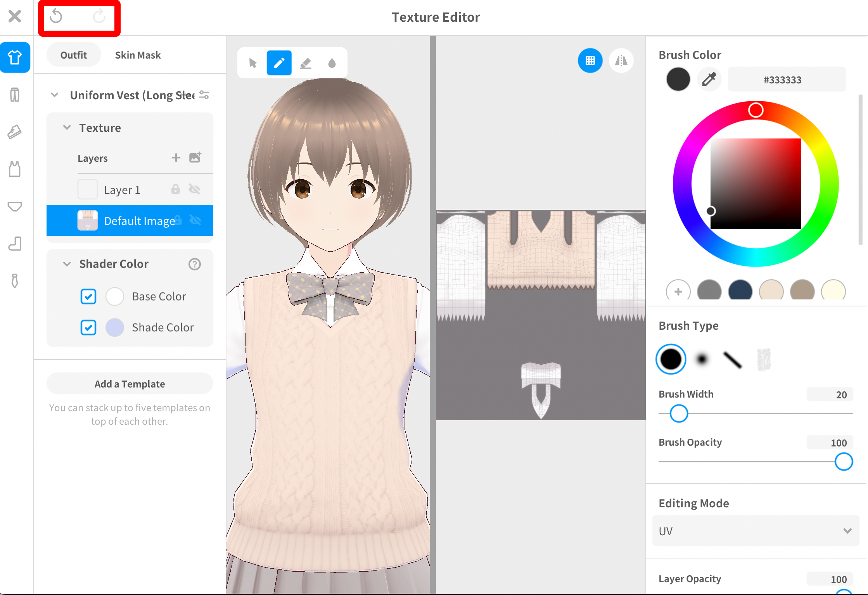Switch to the Outfit tab
This screenshot has width=868, height=595.
pyautogui.click(x=74, y=55)
